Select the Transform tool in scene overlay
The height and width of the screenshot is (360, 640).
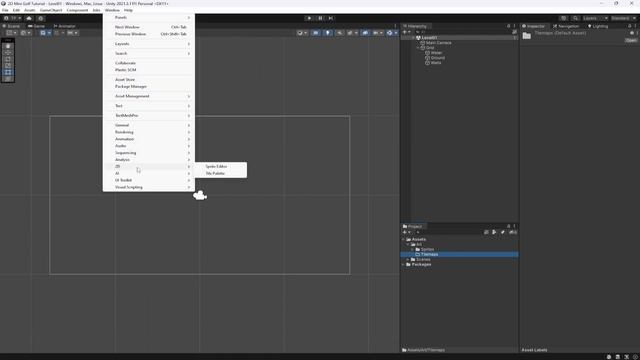(x=8, y=79)
